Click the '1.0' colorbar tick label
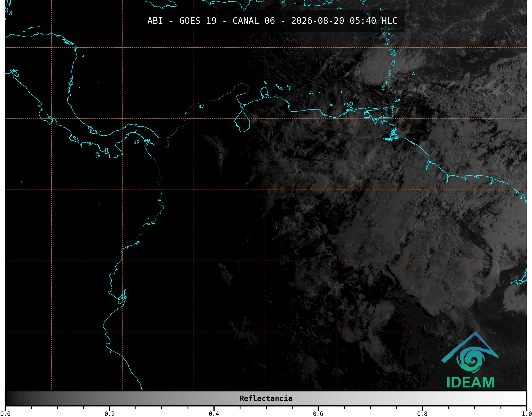This screenshot has width=532, height=417. pos(526,414)
